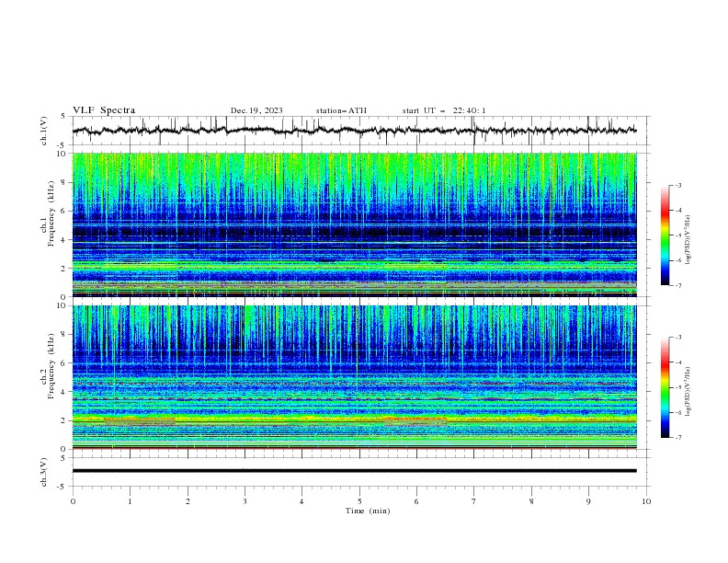Click the ch.1 PSD color bar
The width and height of the screenshot is (728, 563).
point(665,236)
